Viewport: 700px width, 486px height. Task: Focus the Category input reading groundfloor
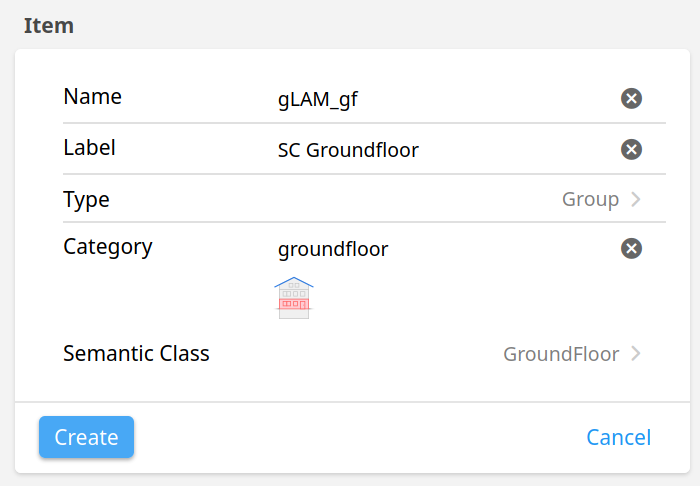(x=446, y=249)
